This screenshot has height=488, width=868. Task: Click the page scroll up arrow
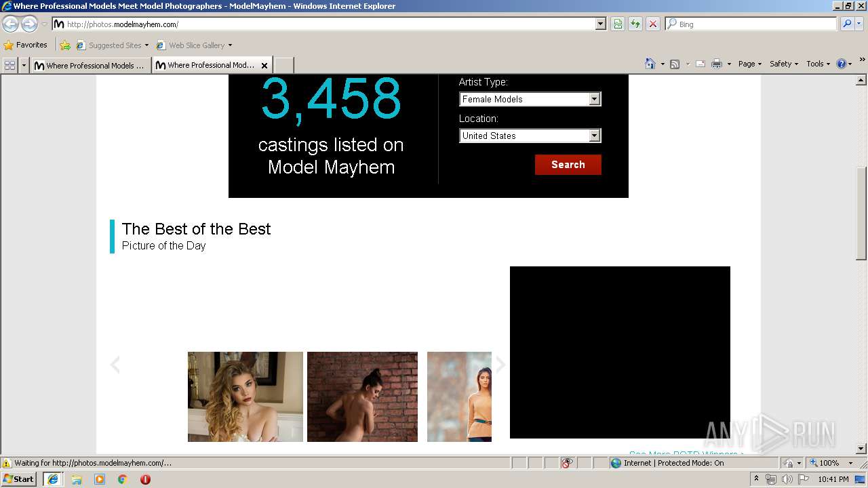pyautogui.click(x=861, y=80)
